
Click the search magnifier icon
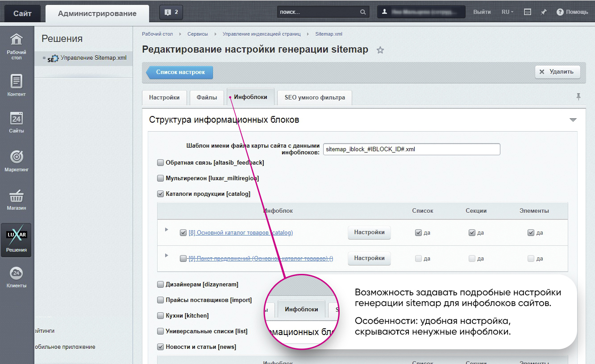(x=363, y=12)
